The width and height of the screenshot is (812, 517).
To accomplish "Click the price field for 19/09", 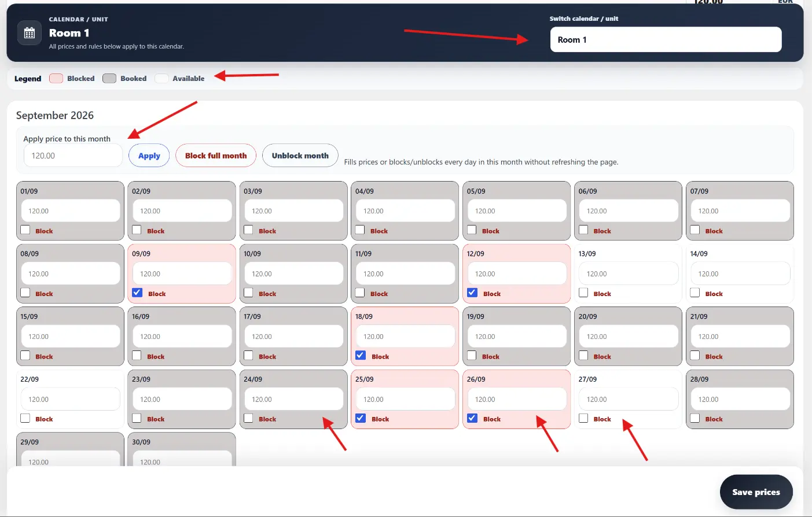I will click(x=517, y=337).
